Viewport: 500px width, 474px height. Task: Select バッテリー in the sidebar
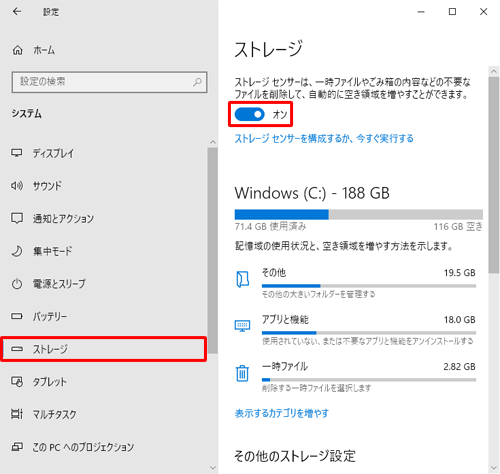coord(103,316)
